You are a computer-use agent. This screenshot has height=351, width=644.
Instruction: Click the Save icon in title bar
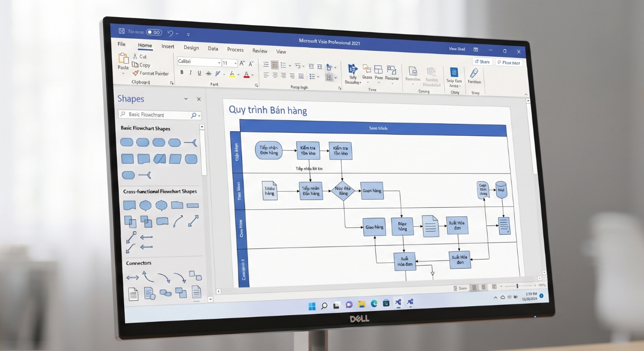tap(121, 31)
